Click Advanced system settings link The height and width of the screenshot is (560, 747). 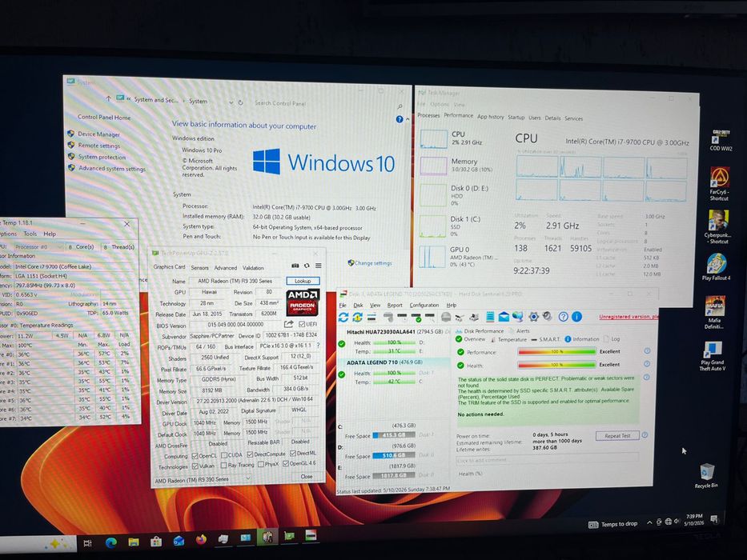click(x=112, y=169)
